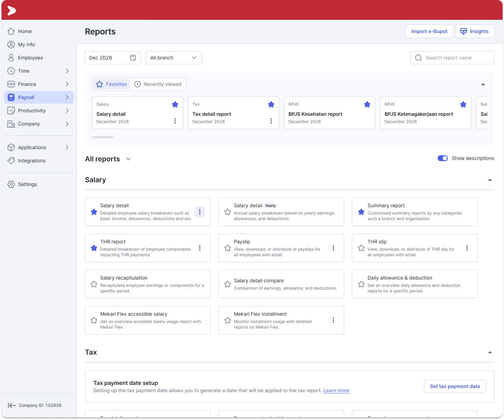The height and width of the screenshot is (420, 504).
Task: Open more options on Salary detail favorite card
Action: point(175,121)
